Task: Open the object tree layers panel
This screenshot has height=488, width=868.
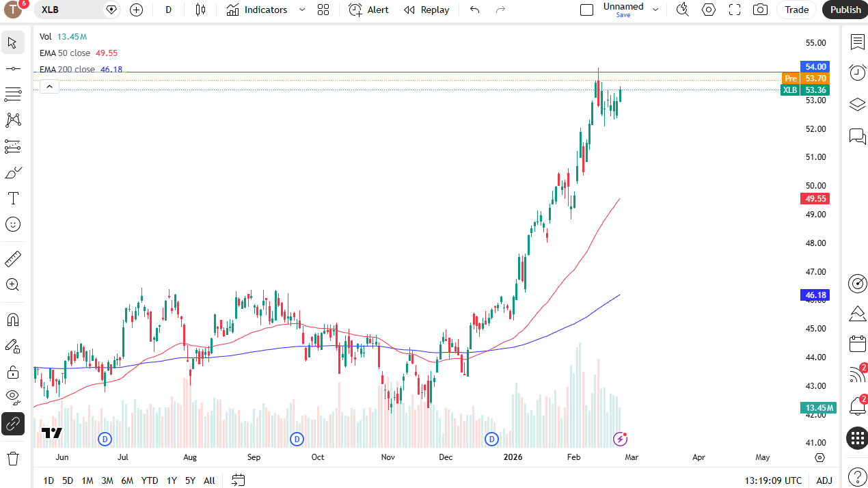Action: click(x=857, y=105)
